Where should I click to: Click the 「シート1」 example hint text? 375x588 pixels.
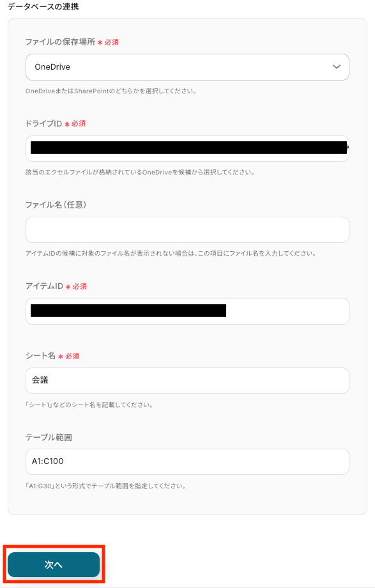[x=89, y=405]
